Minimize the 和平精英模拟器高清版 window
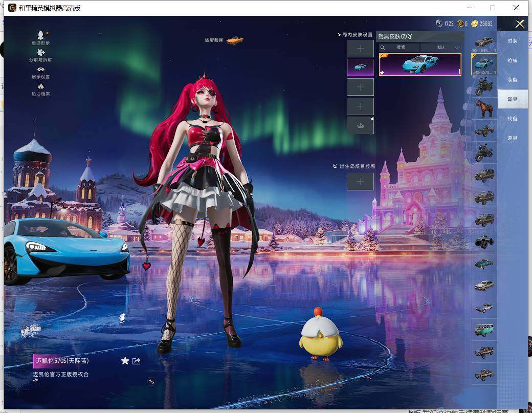 [470, 8]
